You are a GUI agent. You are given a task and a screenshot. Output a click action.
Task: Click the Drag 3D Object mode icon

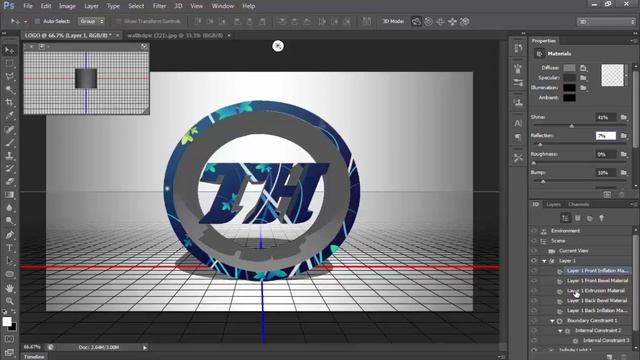tap(440, 22)
